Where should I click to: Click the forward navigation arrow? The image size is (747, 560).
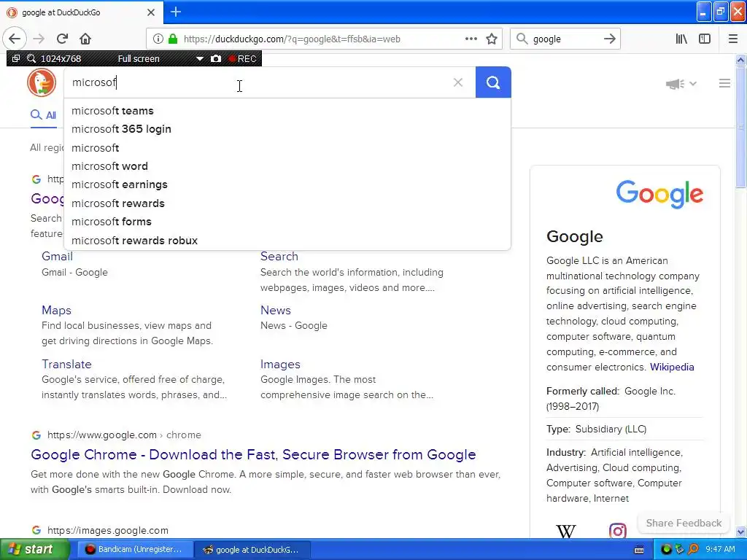point(39,39)
